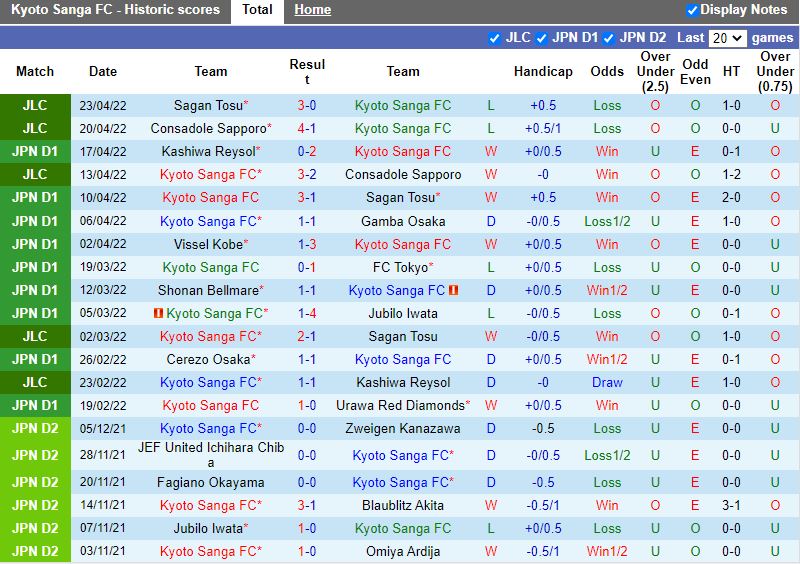Viewport: 800px width, 564px height.
Task: Click the Date column header
Action: click(x=103, y=71)
